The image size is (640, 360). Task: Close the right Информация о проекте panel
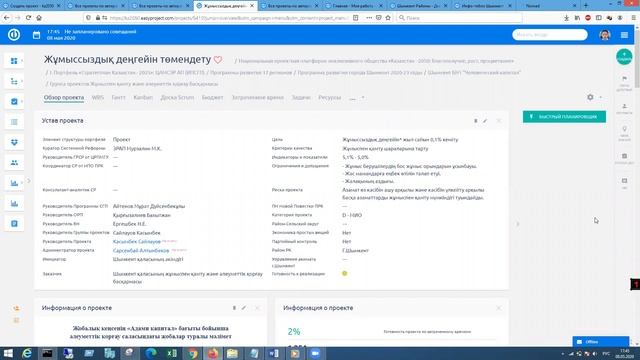(498, 308)
